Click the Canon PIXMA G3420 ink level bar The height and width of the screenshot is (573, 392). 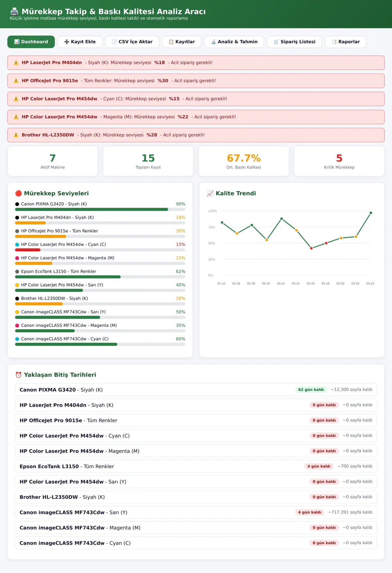tap(100, 209)
